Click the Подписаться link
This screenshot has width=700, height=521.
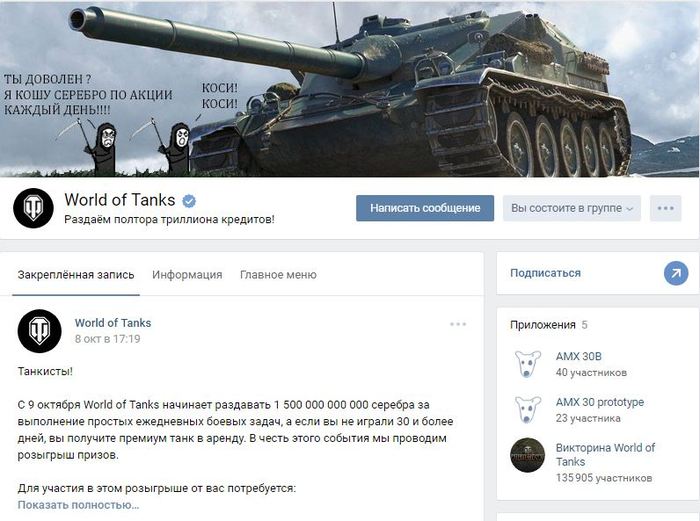point(545,273)
